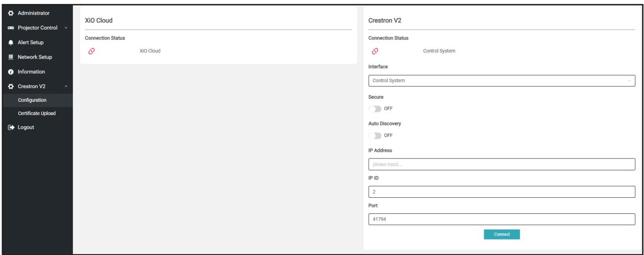This screenshot has height=255, width=644.
Task: Open the Interface dropdown
Action: (x=501, y=80)
